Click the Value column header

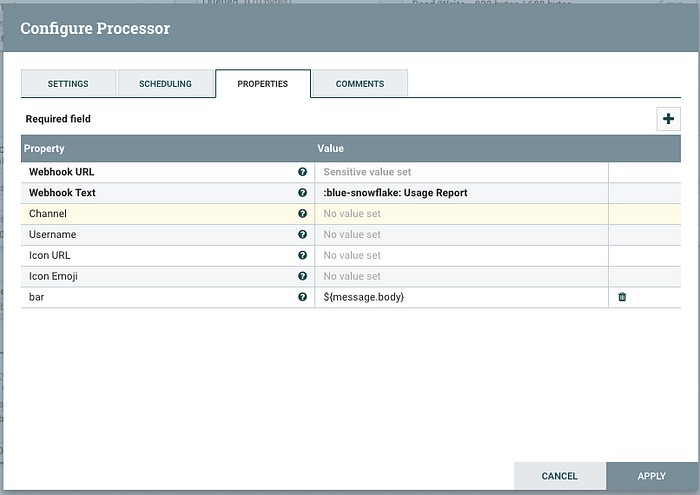pos(462,148)
